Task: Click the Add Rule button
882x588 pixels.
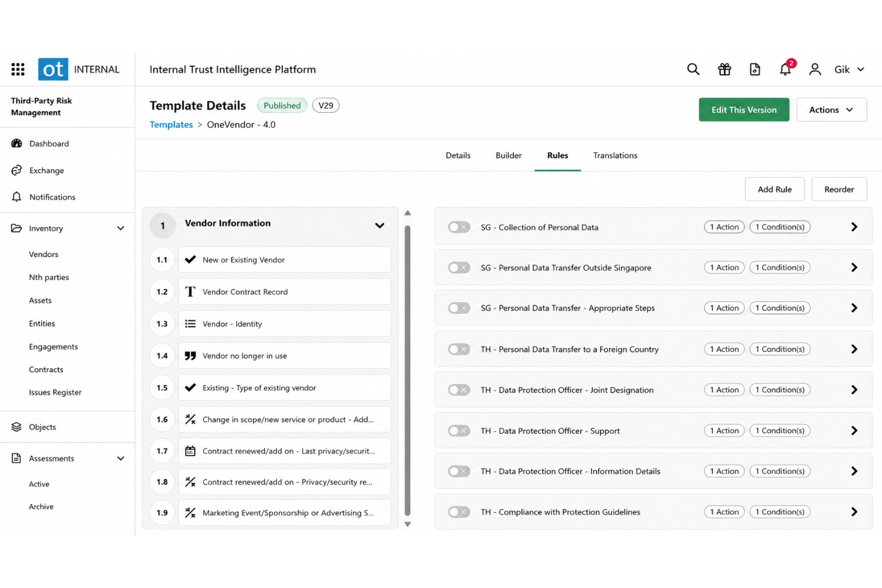Action: click(x=774, y=189)
